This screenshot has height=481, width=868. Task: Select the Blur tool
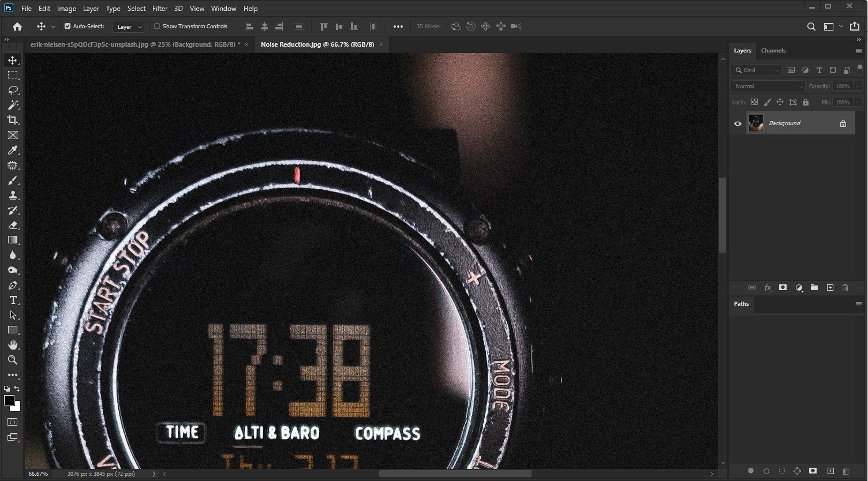tap(13, 255)
